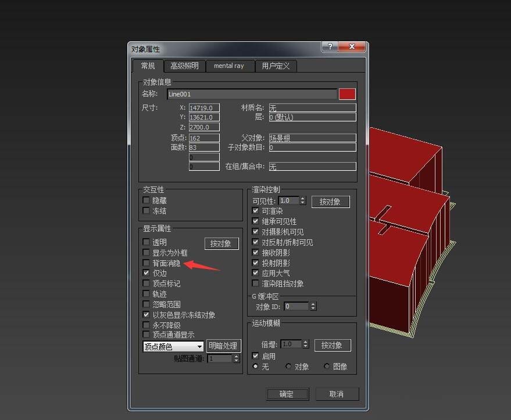The width and height of the screenshot is (511, 420).
Task: Click 按对象 in the 渲染控制 section
Action: pos(330,202)
